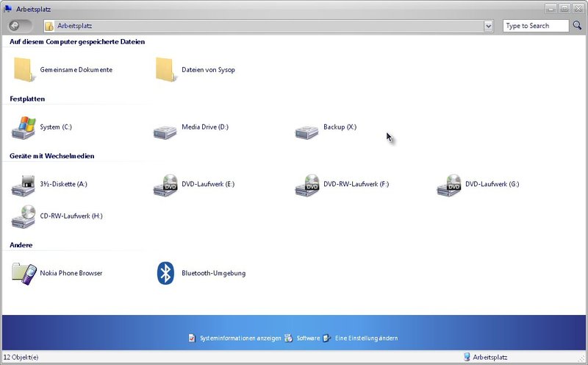The height and width of the screenshot is (365, 588).
Task: Click Eine Einstellung ändern link
Action: [x=366, y=339]
